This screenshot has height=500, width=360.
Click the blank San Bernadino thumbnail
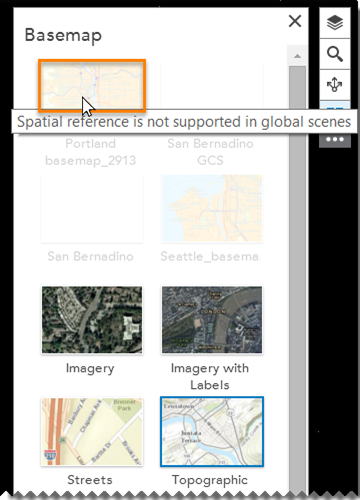click(x=92, y=208)
